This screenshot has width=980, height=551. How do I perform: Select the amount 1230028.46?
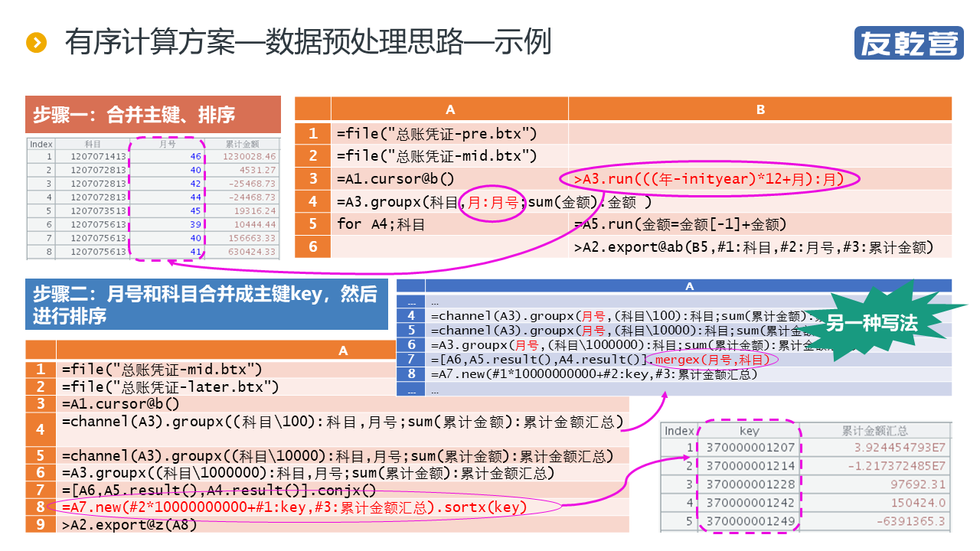click(x=250, y=157)
